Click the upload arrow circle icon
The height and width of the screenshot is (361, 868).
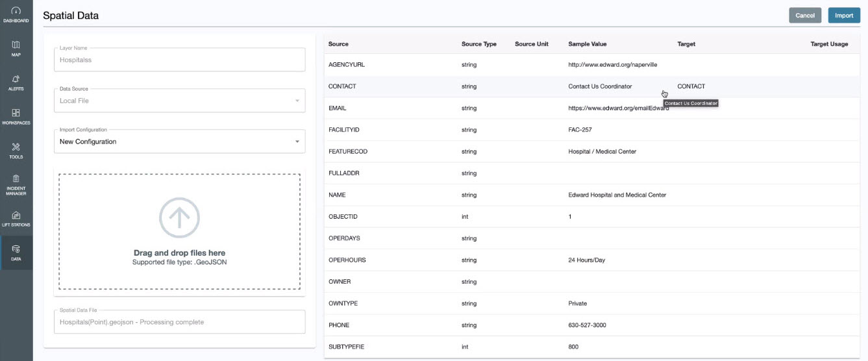[179, 217]
